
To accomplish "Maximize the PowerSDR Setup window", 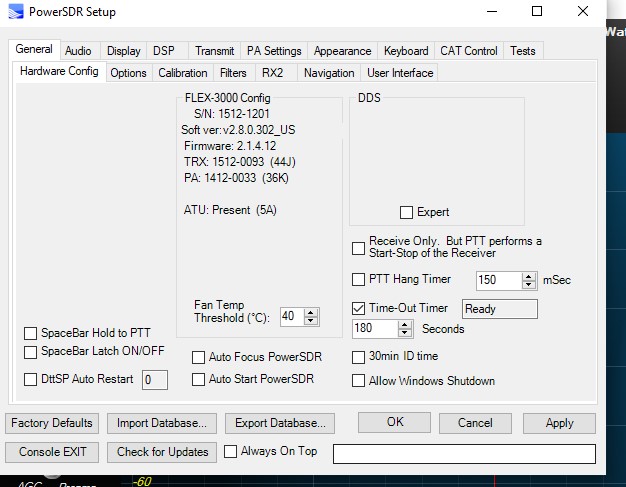I will pos(537,11).
